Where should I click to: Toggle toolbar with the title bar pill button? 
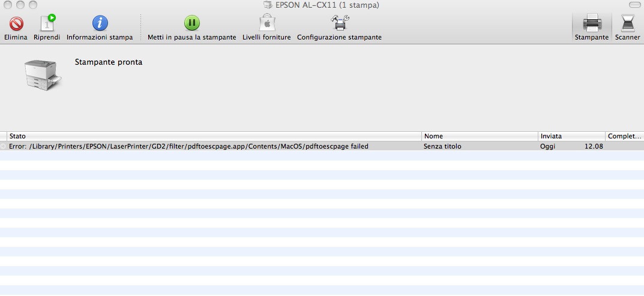[634, 5]
